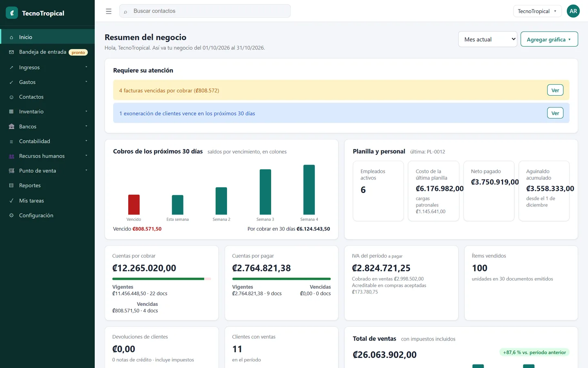Click the Punto de venta register icon
Screen dimensions: 588x368
pos(11,171)
